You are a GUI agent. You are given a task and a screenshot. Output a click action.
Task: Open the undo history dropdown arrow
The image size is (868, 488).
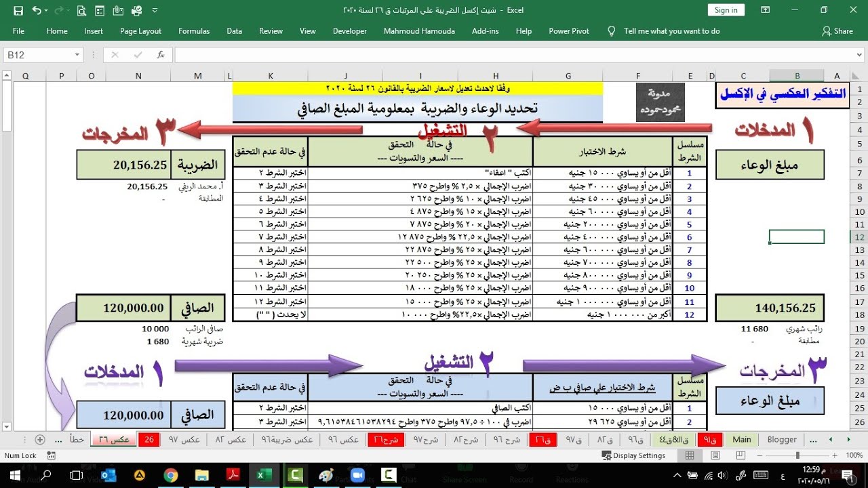pyautogui.click(x=45, y=10)
